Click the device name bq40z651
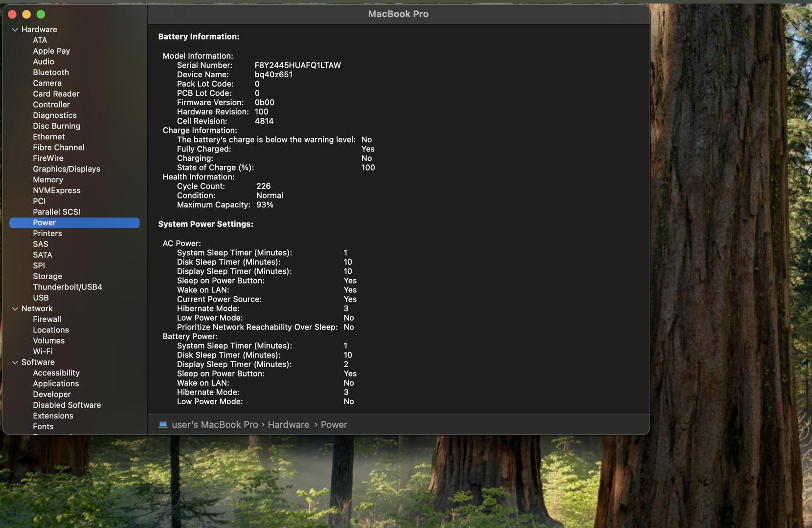 273,75
